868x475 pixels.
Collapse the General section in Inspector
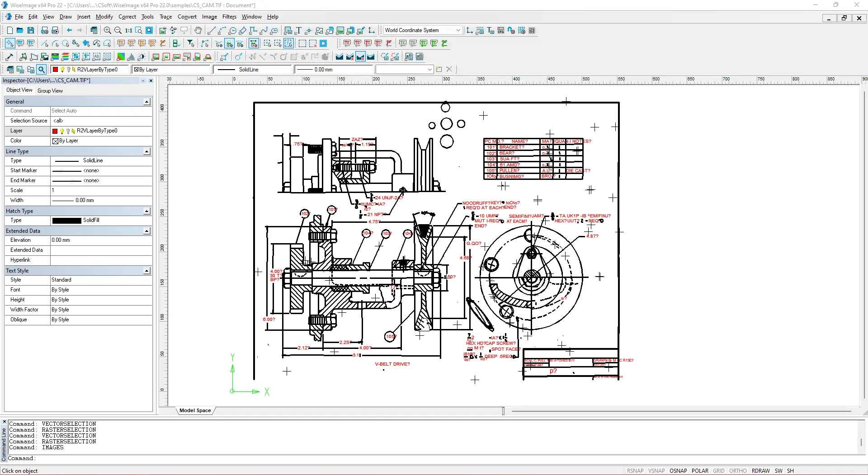click(146, 102)
